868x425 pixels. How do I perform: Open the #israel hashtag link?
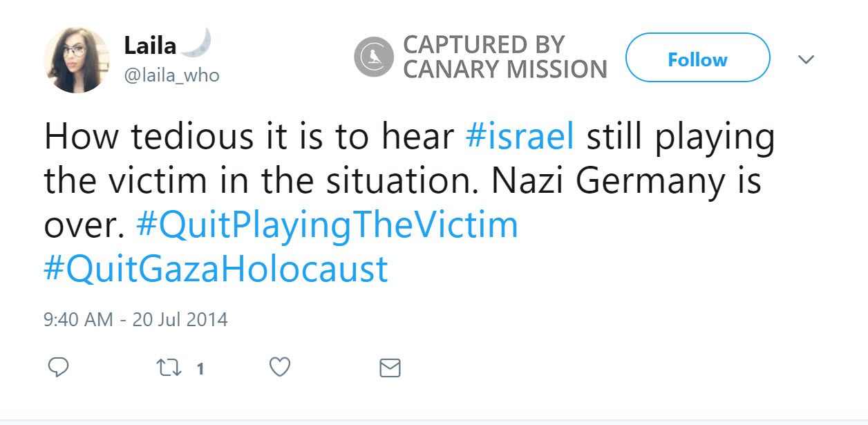520,137
